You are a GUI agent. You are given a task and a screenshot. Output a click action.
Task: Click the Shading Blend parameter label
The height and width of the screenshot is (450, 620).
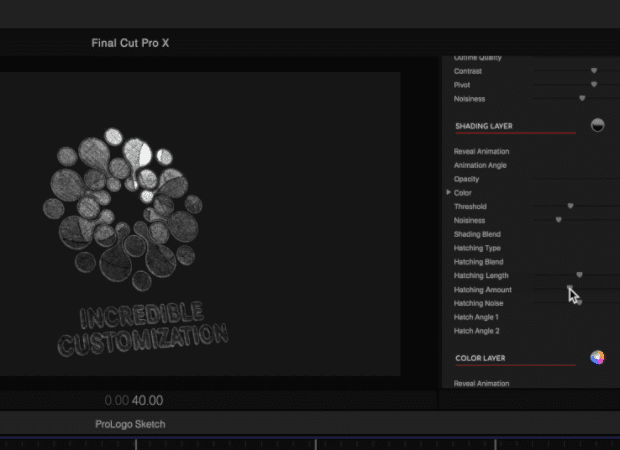477,234
